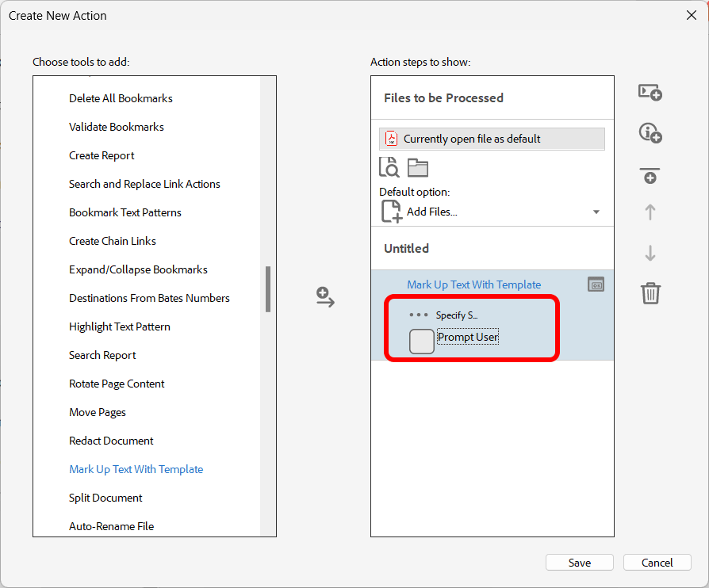Click the add panel divider icon
Screen dimensions: 709x588
point(650,175)
